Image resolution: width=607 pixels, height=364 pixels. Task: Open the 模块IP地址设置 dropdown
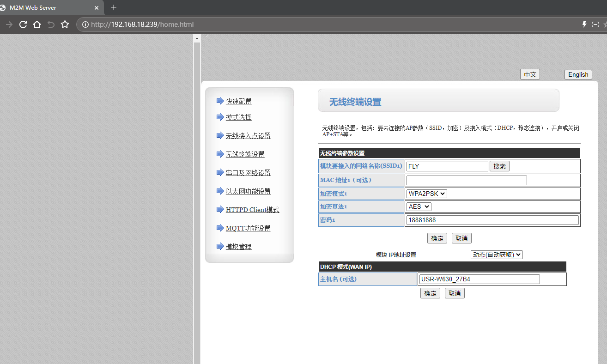coord(496,255)
